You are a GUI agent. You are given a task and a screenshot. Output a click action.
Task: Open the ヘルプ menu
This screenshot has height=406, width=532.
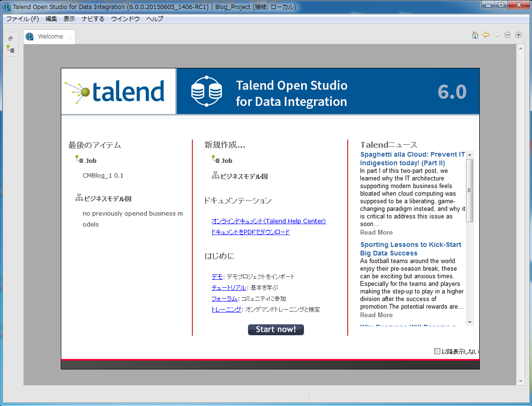pos(154,19)
